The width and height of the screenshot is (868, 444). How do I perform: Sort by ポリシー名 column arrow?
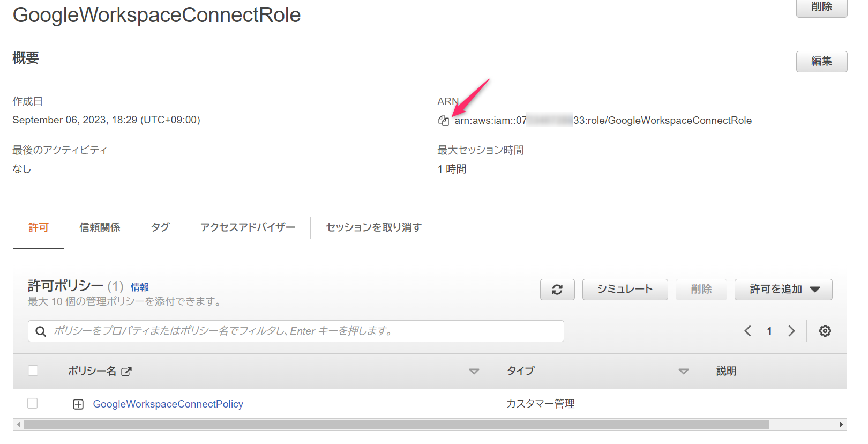[474, 371]
